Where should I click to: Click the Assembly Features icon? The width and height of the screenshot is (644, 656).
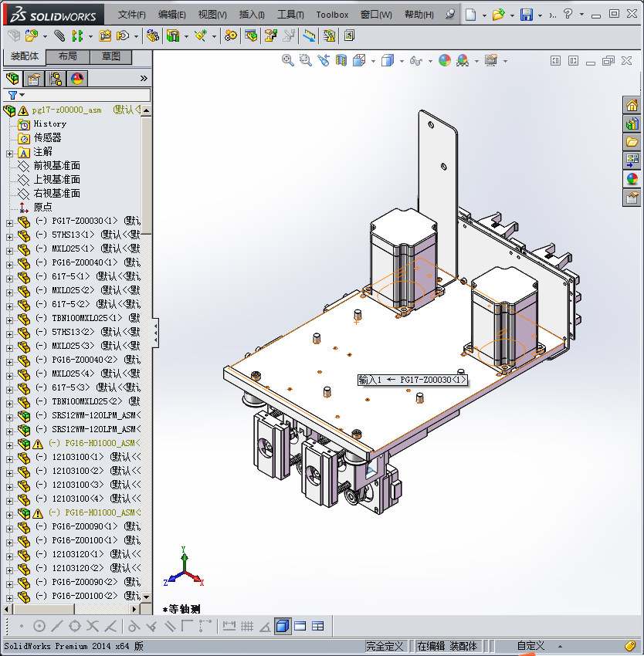(x=173, y=36)
